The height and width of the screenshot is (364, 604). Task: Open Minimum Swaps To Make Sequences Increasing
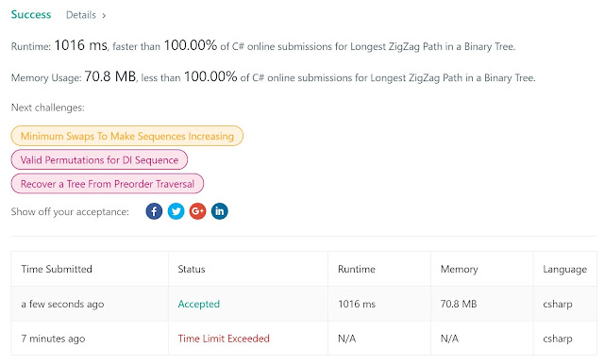(127, 136)
